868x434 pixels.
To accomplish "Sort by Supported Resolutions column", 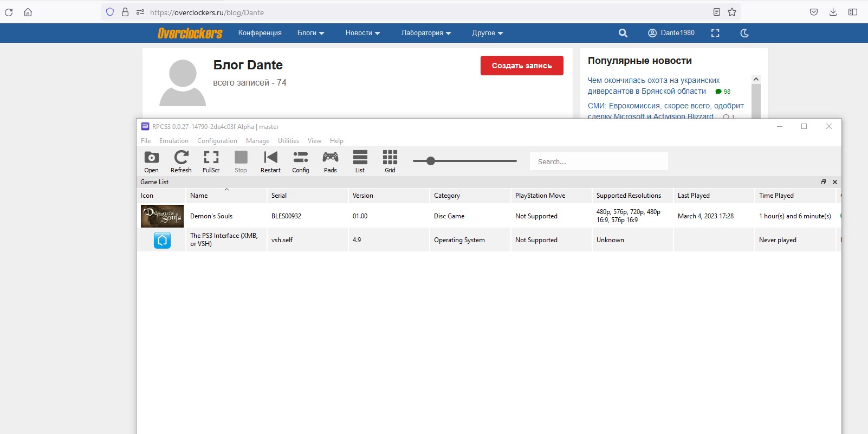I will (632, 196).
